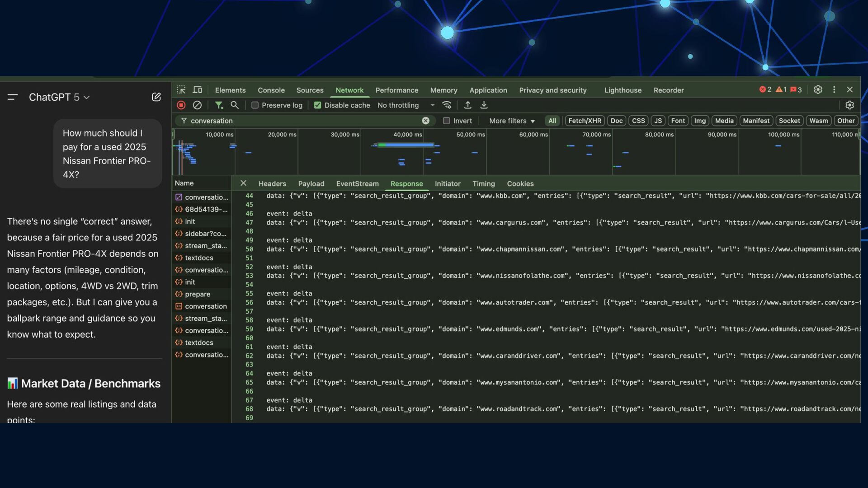Switch to the Console tab

click(271, 90)
